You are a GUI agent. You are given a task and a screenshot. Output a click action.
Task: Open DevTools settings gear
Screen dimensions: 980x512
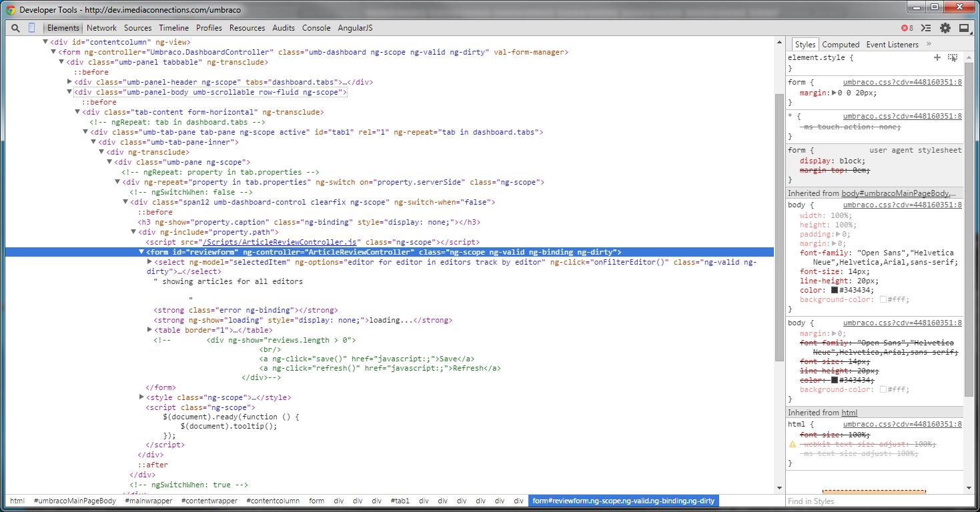pyautogui.click(x=945, y=28)
